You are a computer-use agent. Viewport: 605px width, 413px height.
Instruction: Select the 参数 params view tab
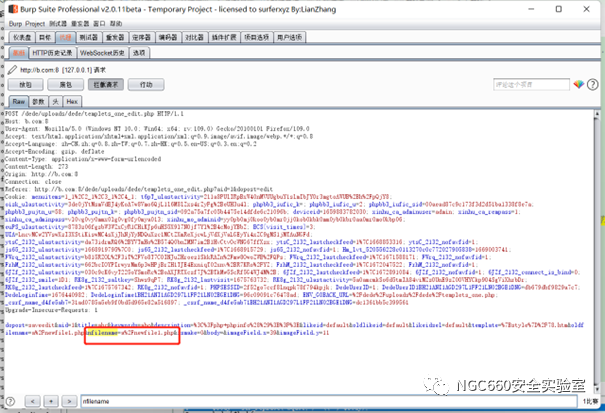point(38,102)
